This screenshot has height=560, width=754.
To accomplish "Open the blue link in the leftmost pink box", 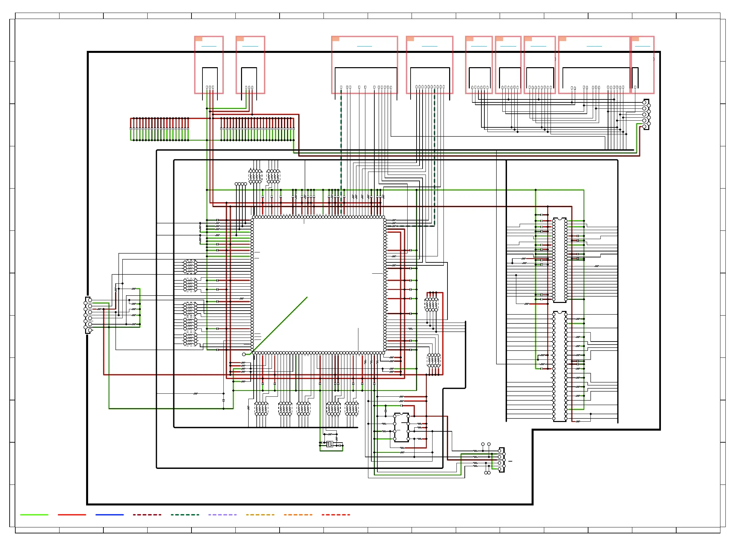I will [x=209, y=46].
